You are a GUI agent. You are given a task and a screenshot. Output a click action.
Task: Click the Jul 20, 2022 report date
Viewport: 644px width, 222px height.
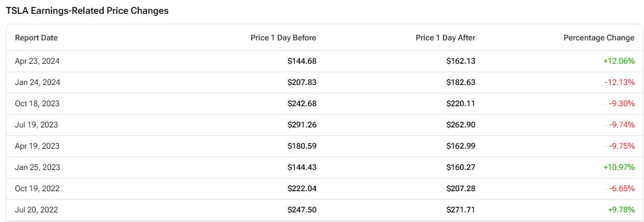click(37, 210)
